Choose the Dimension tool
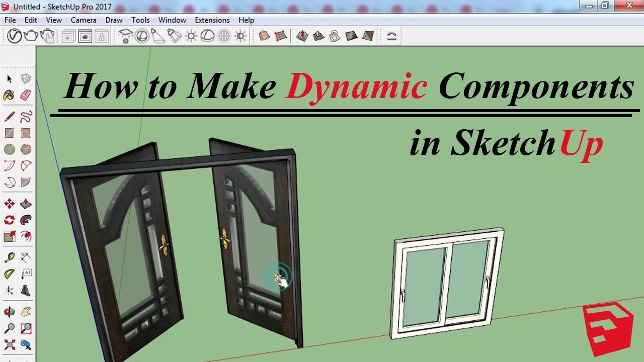Viewport: 644px width, 362px height. click(26, 258)
